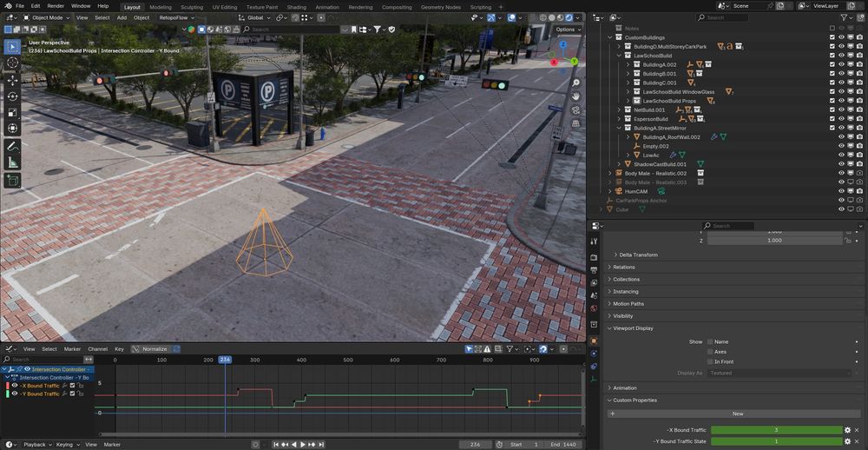This screenshot has height=450, width=868.
Task: Disable render for Empty.002 camera icon
Action: coord(859,146)
